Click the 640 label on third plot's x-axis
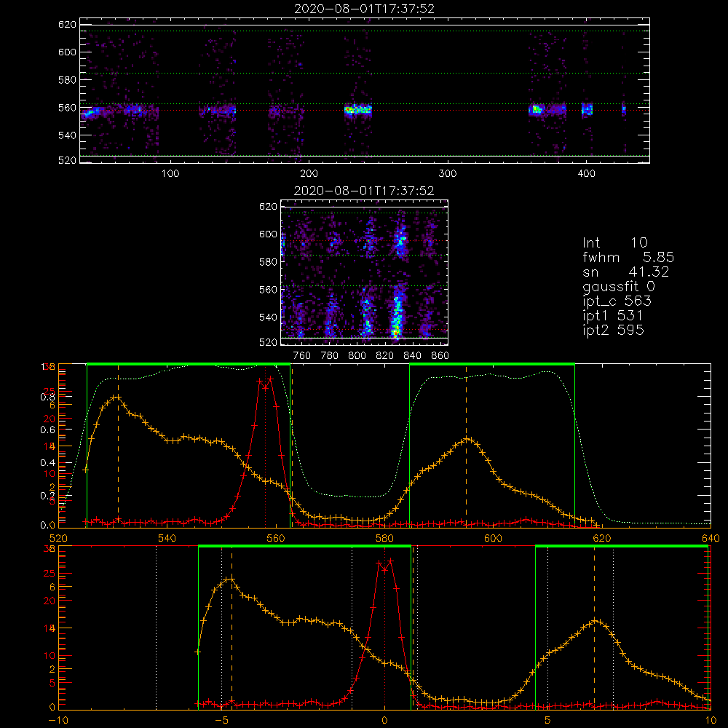 point(711,539)
